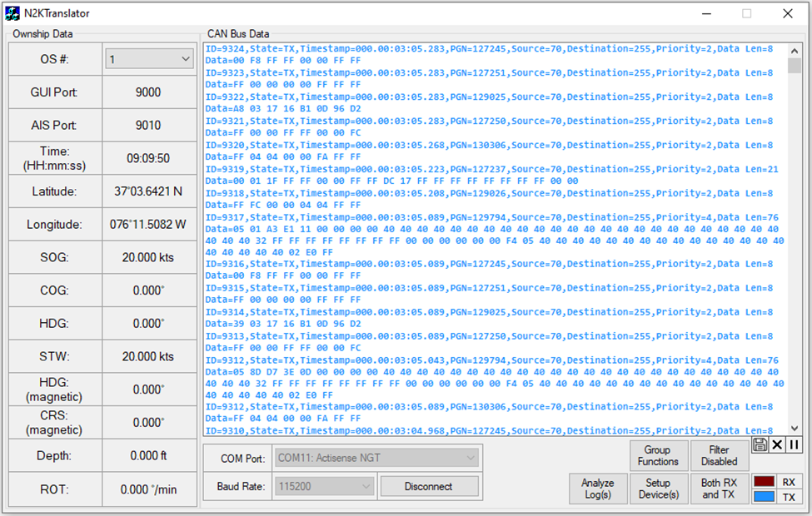The image size is (812, 516).
Task: Pick the blue TX color swatch
Action: click(x=764, y=497)
